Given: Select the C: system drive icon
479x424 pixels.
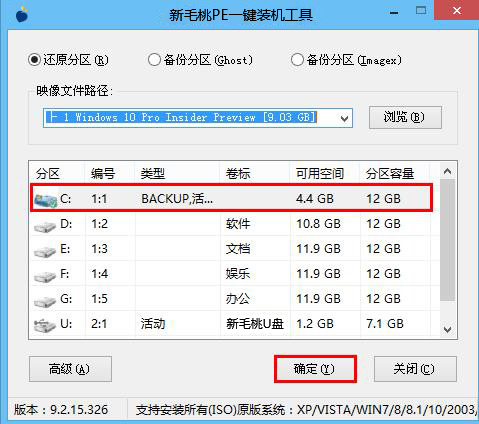Looking at the screenshot, I should 46,200.
